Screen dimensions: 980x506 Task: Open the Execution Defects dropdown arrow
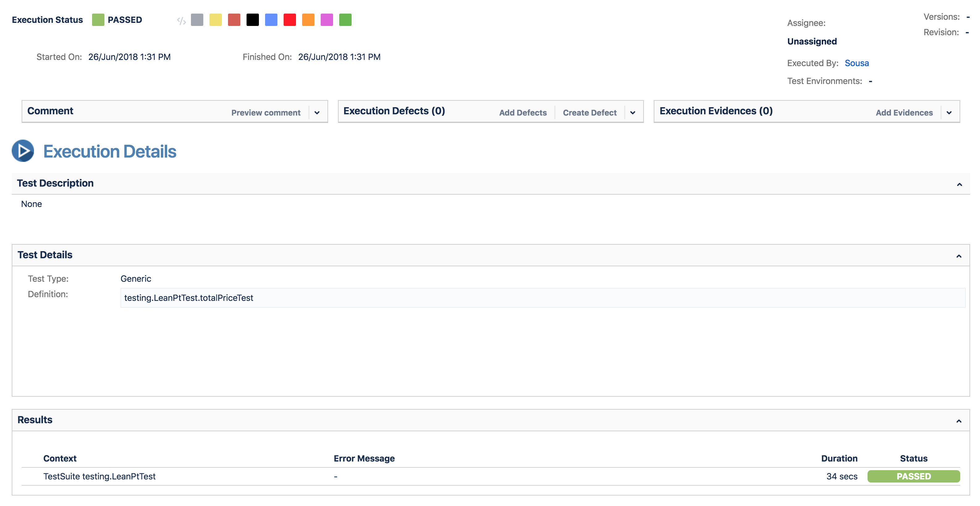pyautogui.click(x=633, y=113)
